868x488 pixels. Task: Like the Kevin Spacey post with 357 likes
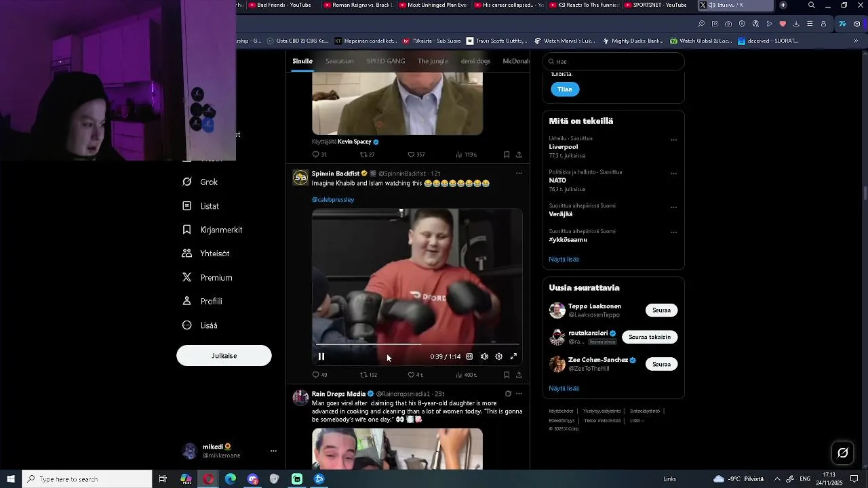[x=416, y=155]
